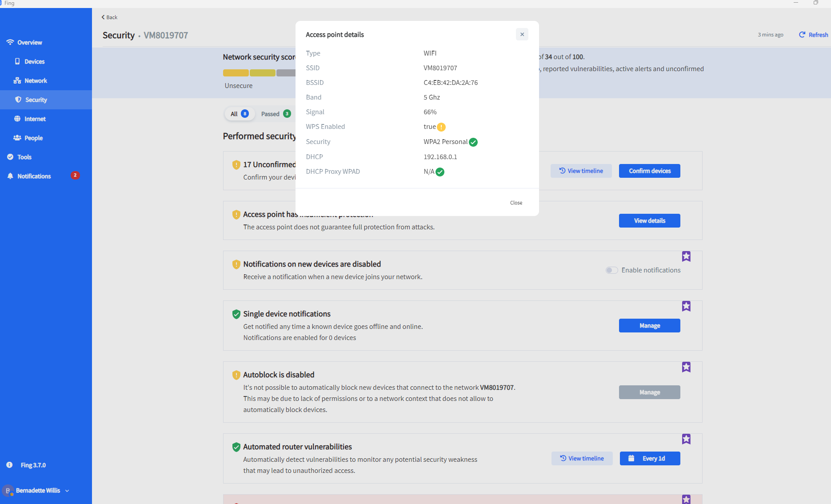The height and width of the screenshot is (504, 831).
Task: Click the warning shield on Autoblock card
Action: point(236,375)
